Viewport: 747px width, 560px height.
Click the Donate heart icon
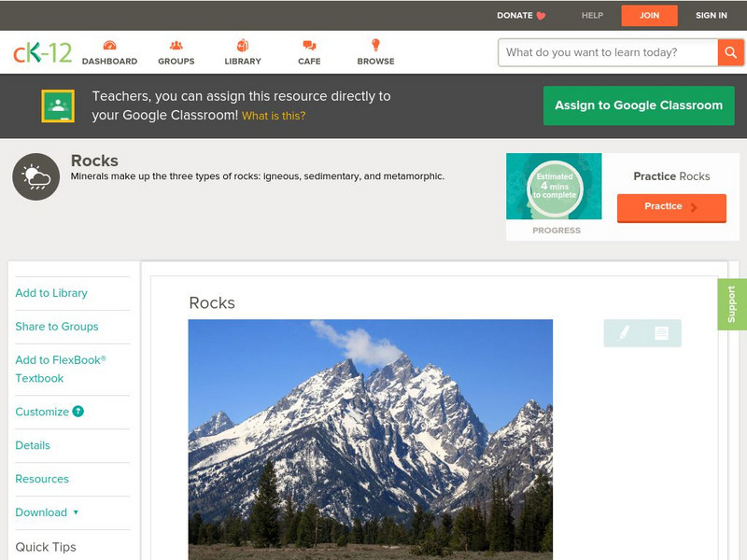tap(541, 16)
